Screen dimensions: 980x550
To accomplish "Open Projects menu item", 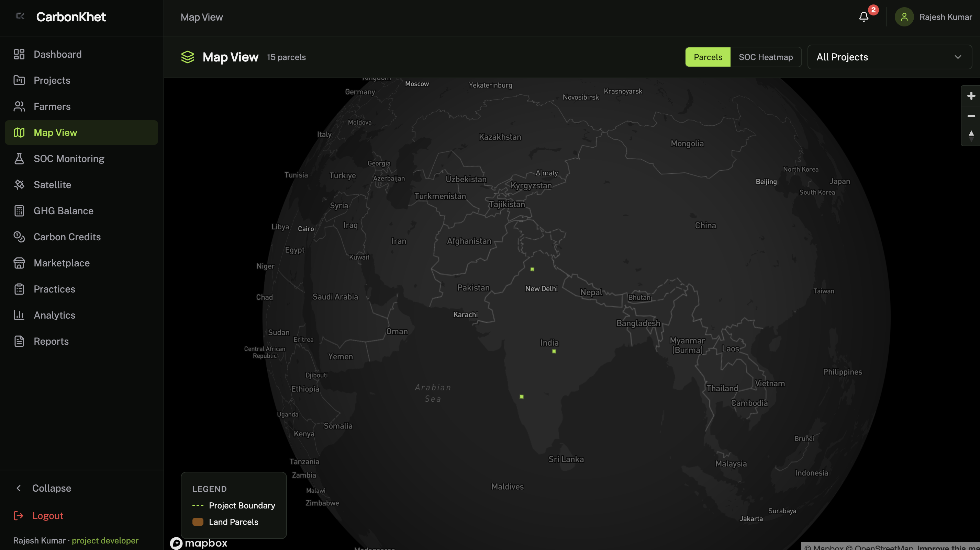I will coord(81,80).
